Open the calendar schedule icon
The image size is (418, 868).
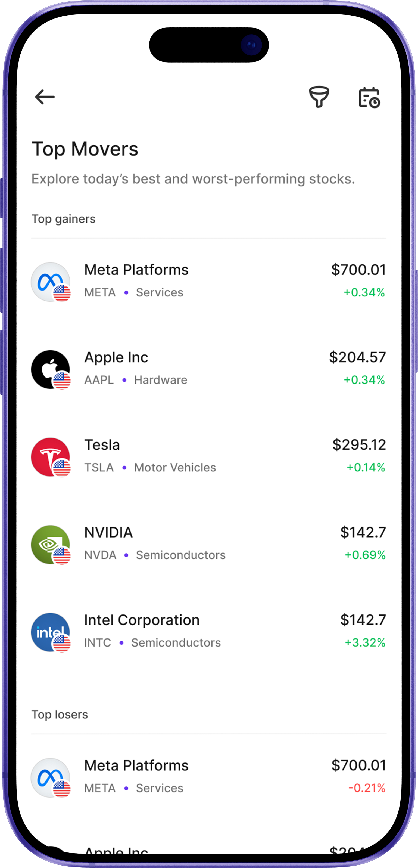click(x=369, y=98)
